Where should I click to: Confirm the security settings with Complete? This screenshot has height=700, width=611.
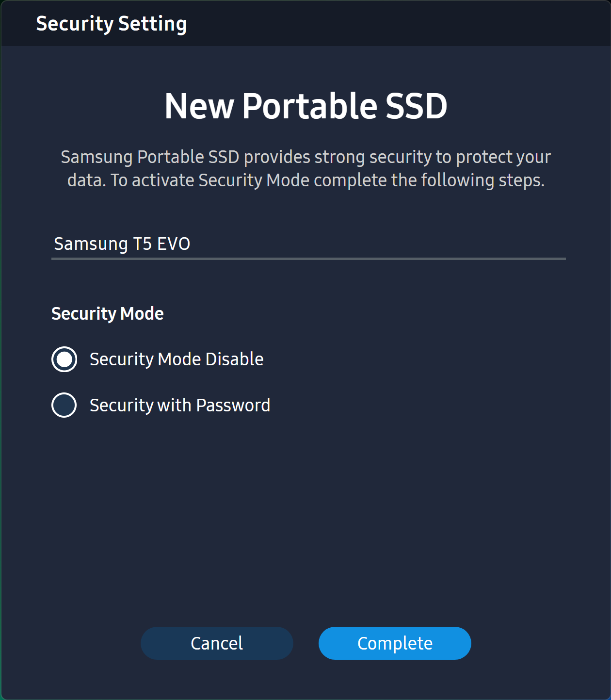pyautogui.click(x=394, y=643)
